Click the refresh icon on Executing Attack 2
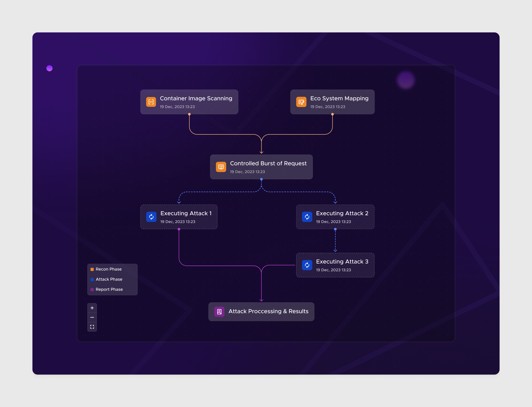This screenshot has width=532, height=407. pos(307,217)
